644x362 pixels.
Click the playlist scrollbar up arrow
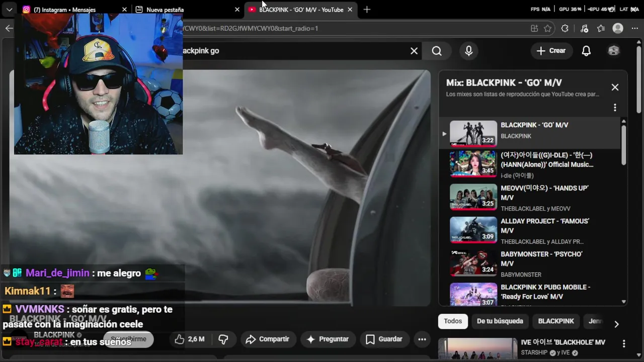(624, 121)
